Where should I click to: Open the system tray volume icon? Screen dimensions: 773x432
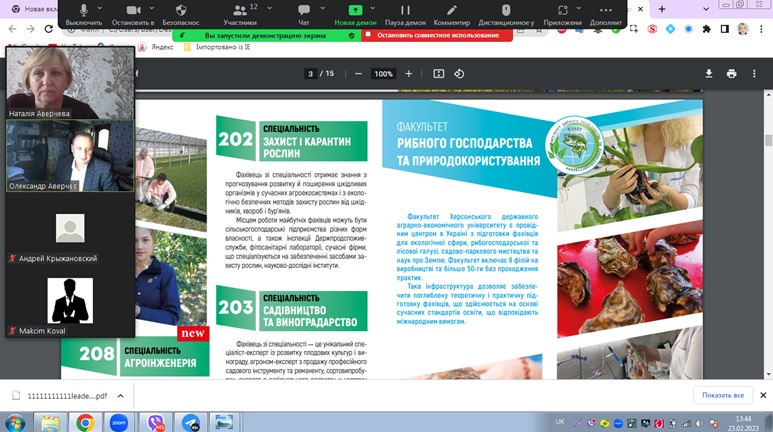(700, 423)
